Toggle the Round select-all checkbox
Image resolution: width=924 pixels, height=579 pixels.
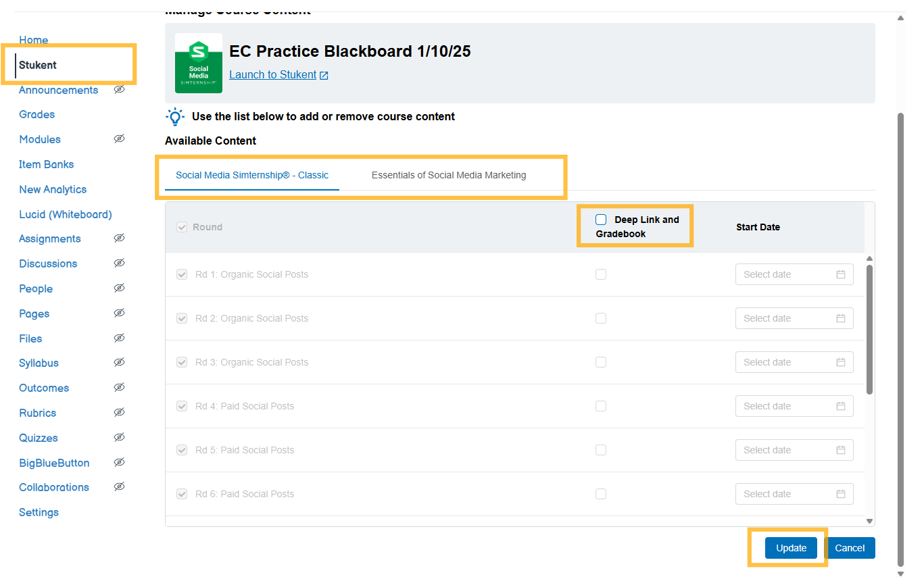pyautogui.click(x=182, y=227)
